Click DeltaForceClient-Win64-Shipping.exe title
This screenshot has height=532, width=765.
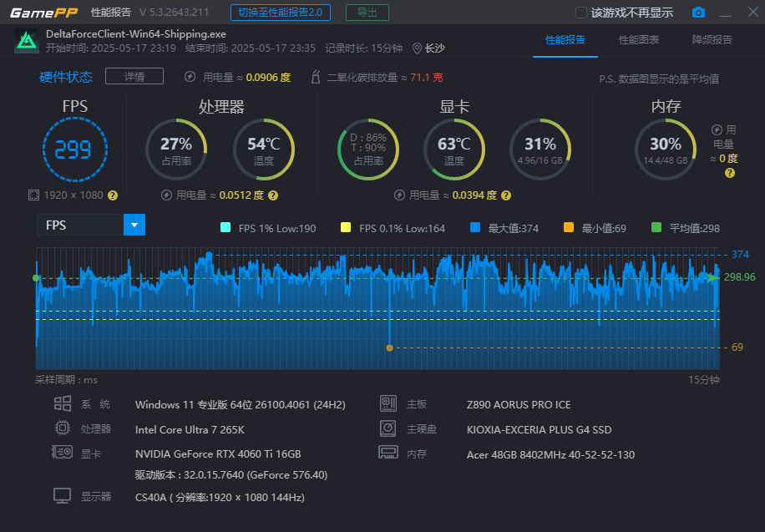coord(136,34)
